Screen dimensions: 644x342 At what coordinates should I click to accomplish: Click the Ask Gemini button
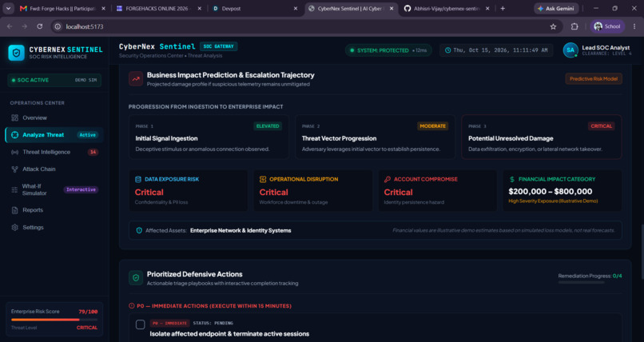tap(557, 8)
